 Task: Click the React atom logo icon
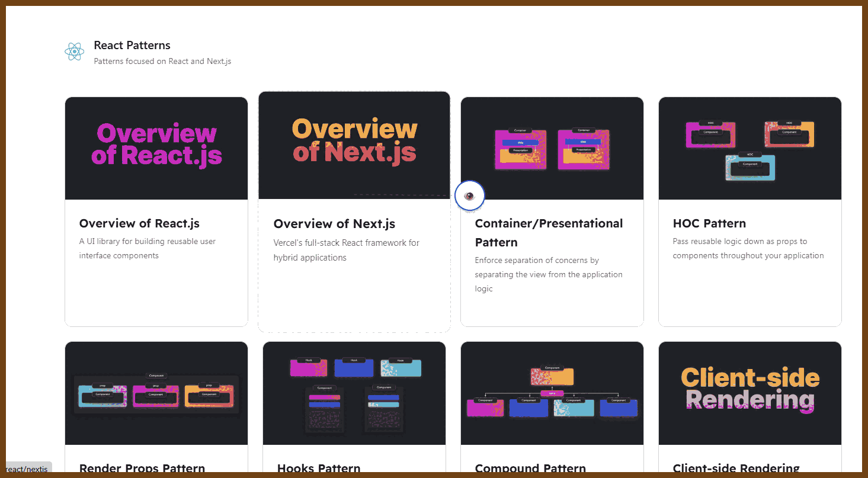click(75, 52)
